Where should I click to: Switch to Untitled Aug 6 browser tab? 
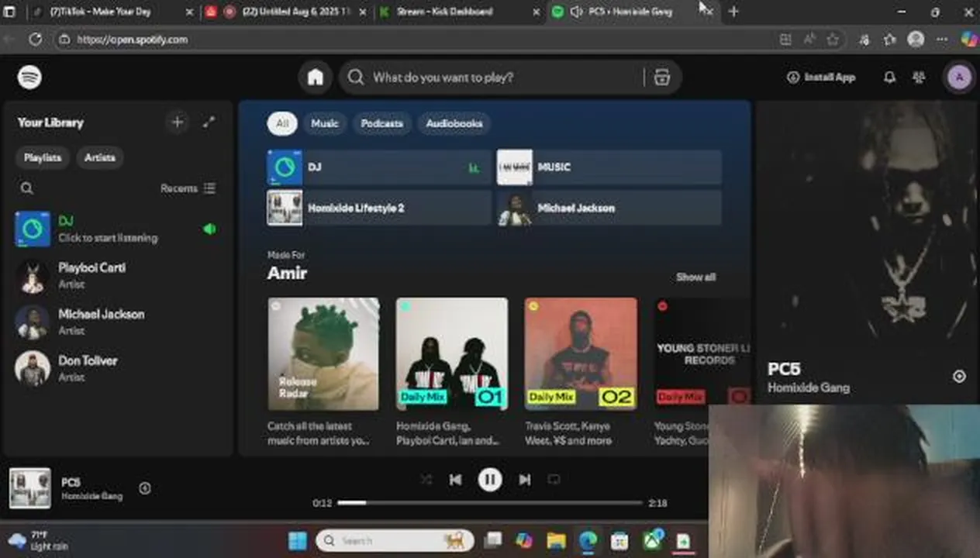tap(286, 12)
